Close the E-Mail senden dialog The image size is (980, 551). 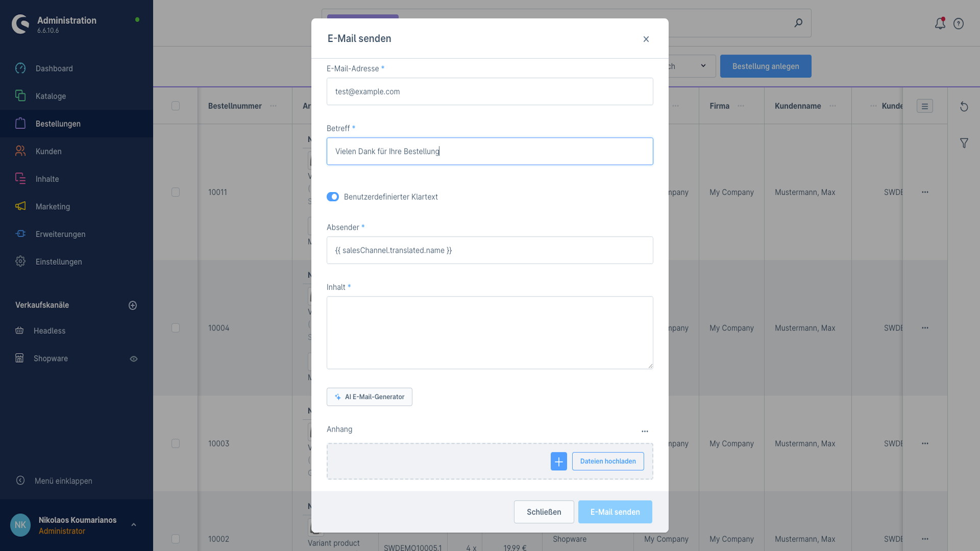[x=646, y=39]
